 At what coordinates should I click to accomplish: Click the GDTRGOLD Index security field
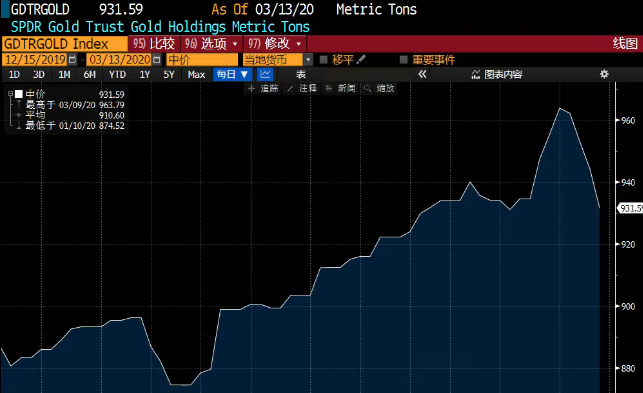pyautogui.click(x=65, y=44)
